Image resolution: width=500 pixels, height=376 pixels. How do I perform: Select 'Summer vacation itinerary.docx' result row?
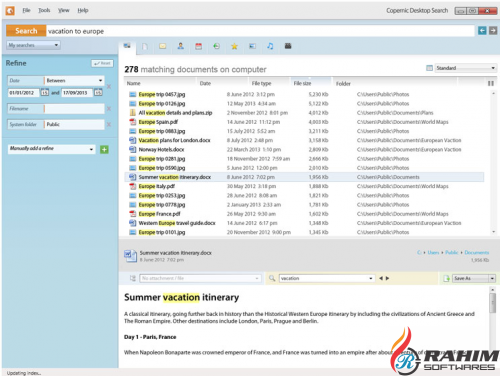point(304,177)
